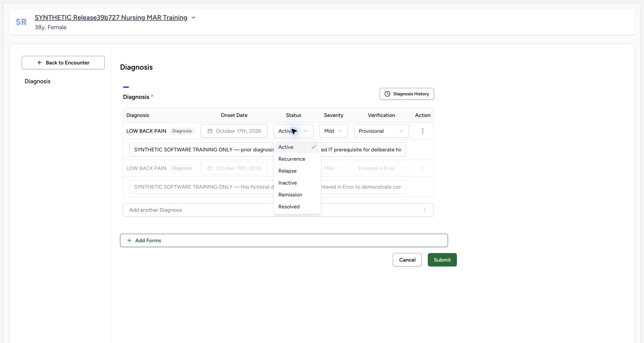Open the October 17th, 2026 onset date picker

click(234, 131)
